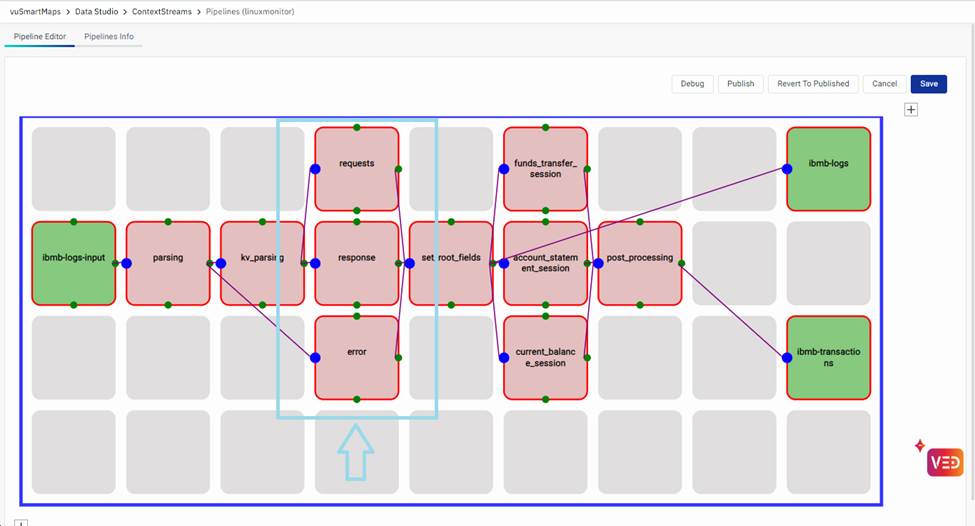Screen dimensions: 975x526
Task: Go to ContextStreams breadcrumb link
Action: coord(161,11)
